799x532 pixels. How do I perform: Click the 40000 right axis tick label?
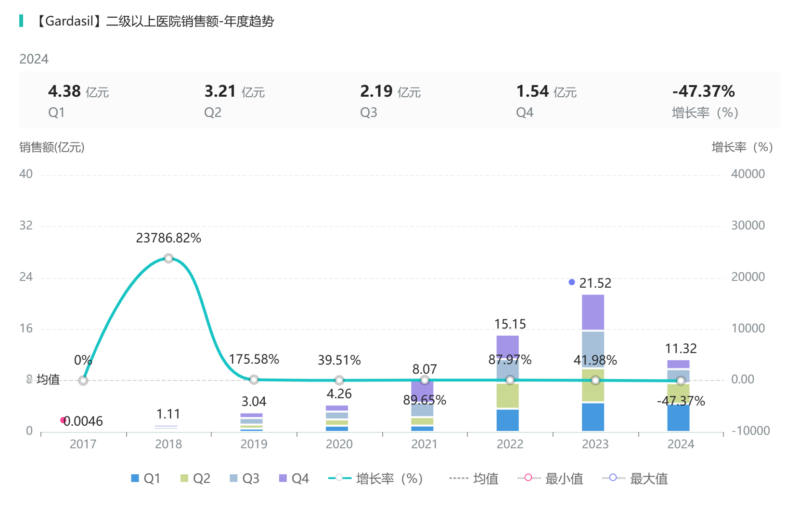pos(748,174)
